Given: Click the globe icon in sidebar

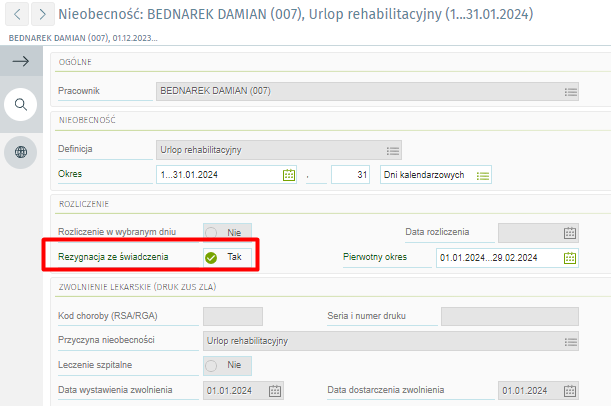Looking at the screenshot, I should tap(20, 152).
